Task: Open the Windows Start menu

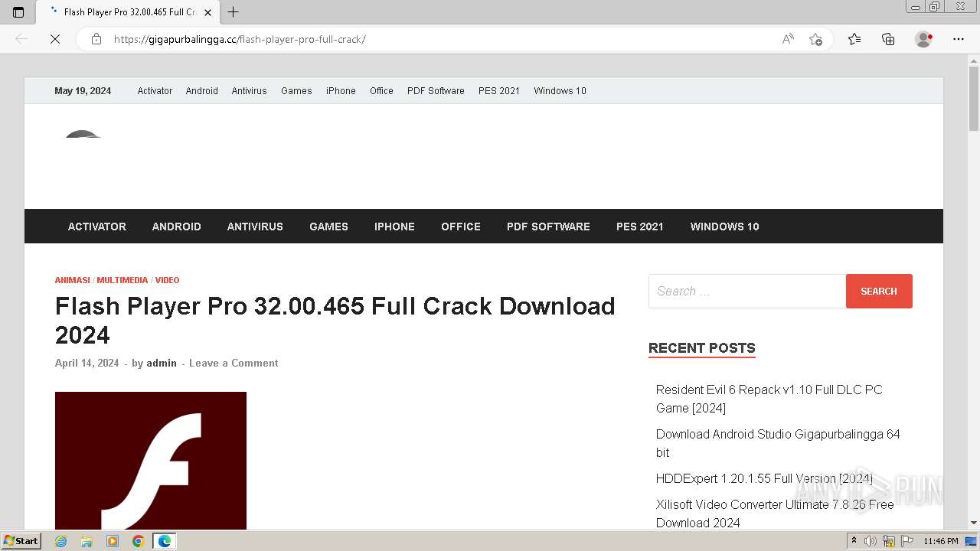Action: [21, 541]
